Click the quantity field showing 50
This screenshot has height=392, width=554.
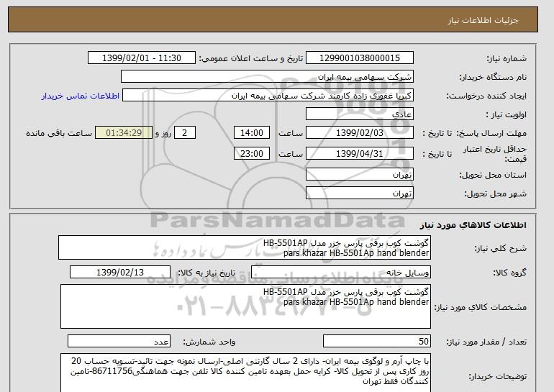[x=376, y=342]
